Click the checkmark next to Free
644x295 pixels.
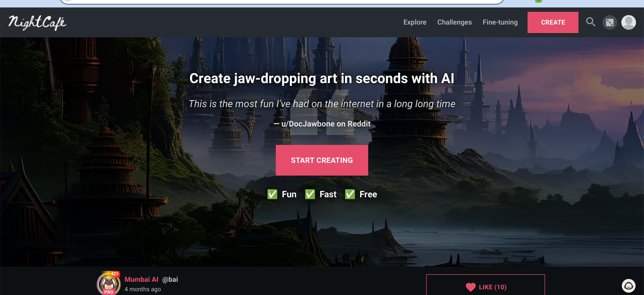tap(350, 194)
